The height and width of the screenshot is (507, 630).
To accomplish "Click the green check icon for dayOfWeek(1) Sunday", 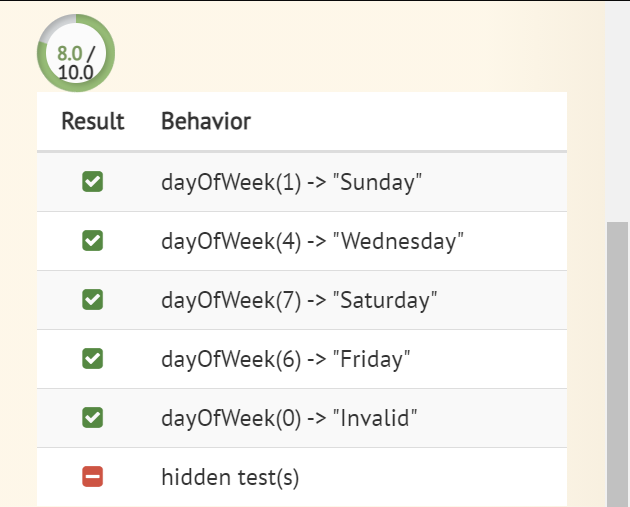I will 92,182.
